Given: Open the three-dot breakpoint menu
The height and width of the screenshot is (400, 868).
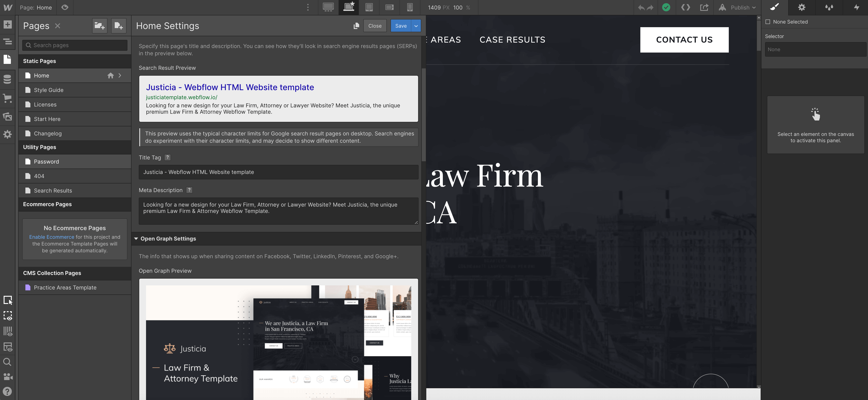Looking at the screenshot, I should [308, 7].
